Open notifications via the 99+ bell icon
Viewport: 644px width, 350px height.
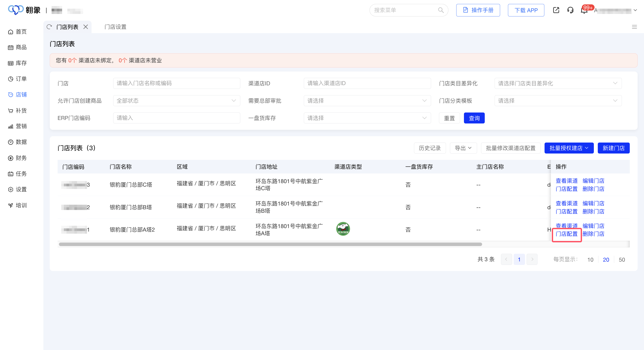[584, 11]
